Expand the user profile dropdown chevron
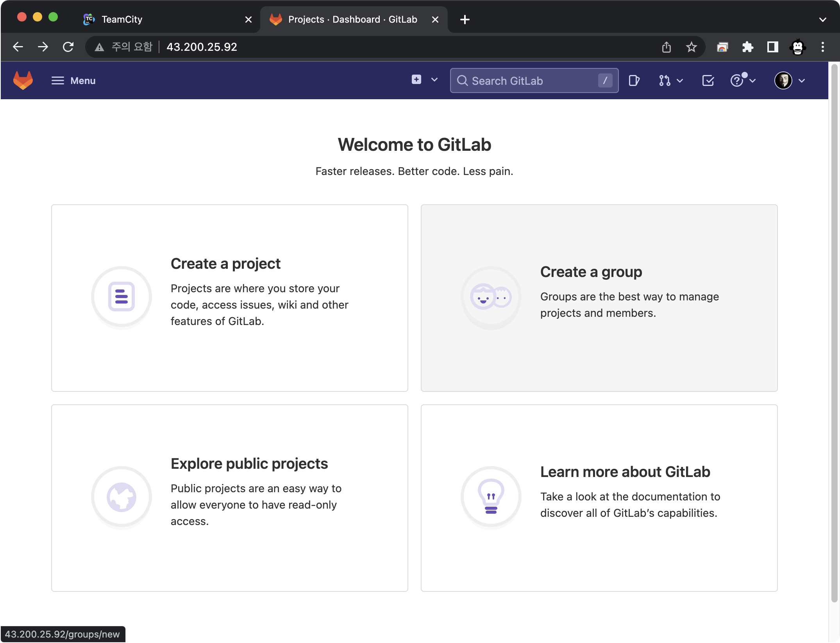This screenshot has height=643, width=840. pyautogui.click(x=802, y=81)
